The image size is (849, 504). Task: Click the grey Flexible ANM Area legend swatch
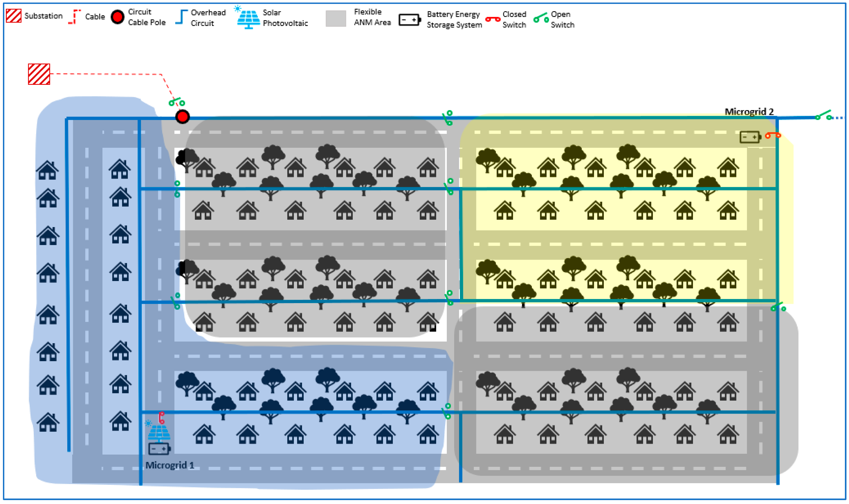336,18
